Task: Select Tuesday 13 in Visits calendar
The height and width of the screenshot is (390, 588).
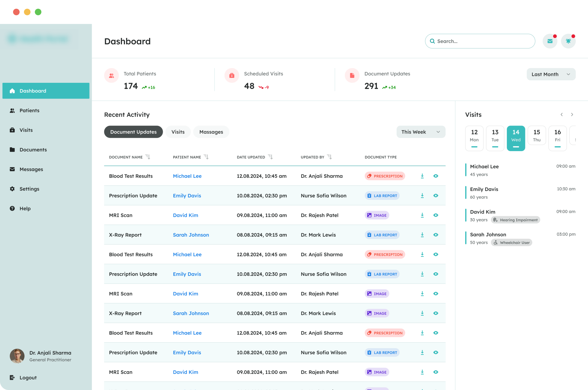Action: coord(495,138)
